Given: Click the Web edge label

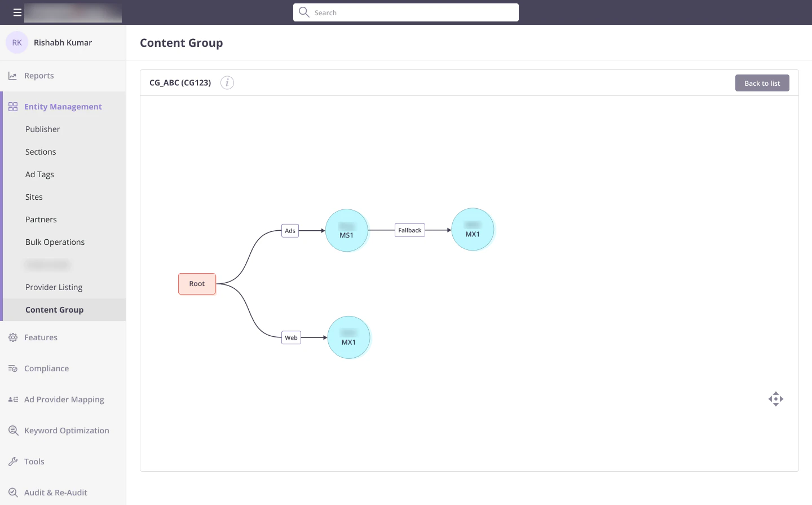Looking at the screenshot, I should (291, 338).
